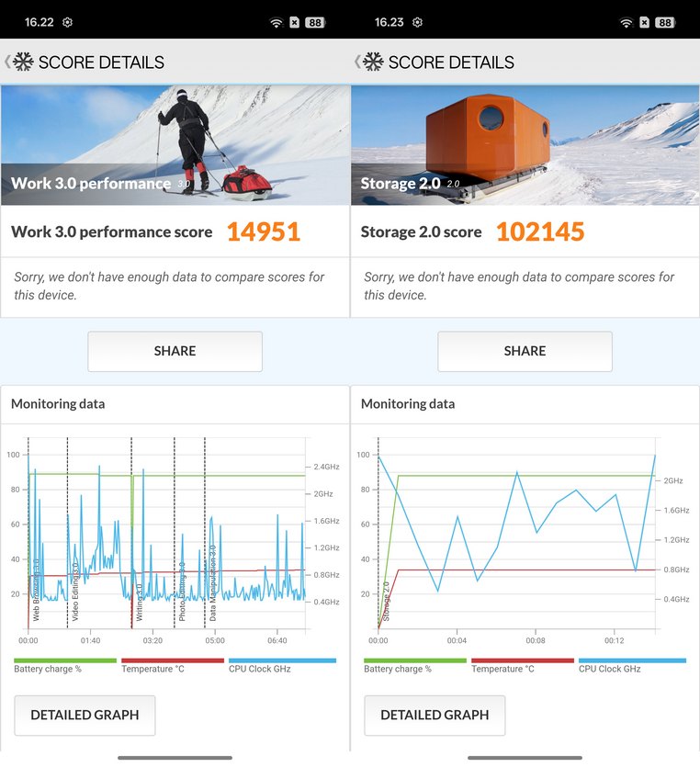Tap the battery 88 indicator in left status bar
700x767 pixels.
(315, 22)
